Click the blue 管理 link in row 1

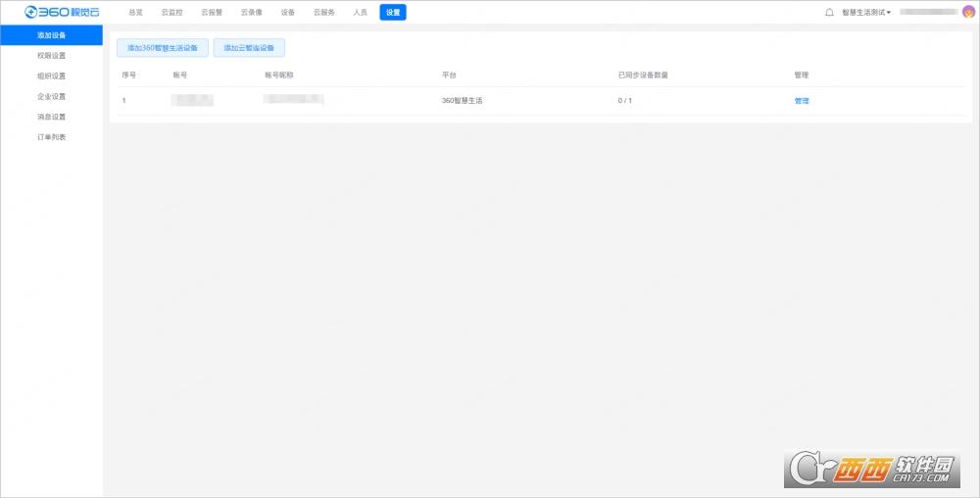pos(802,101)
